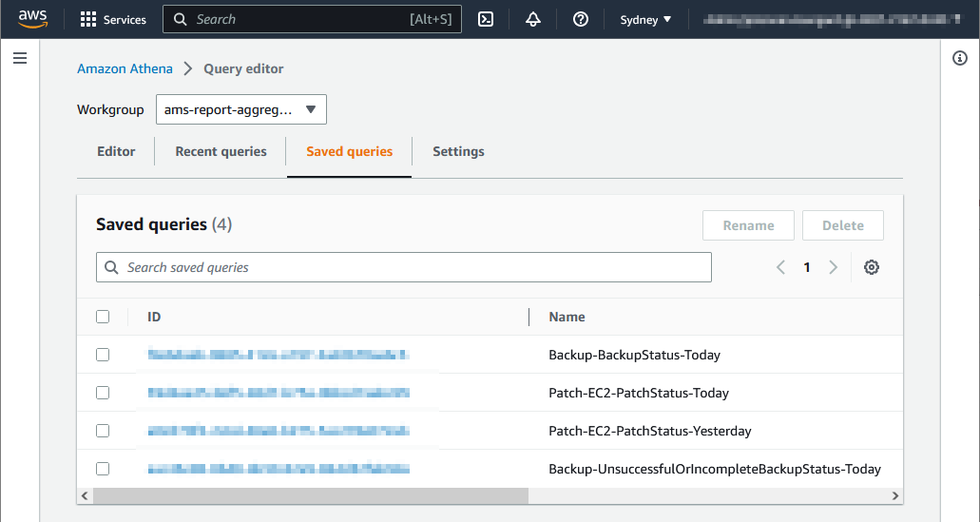The image size is (980, 522).
Task: Focus the top AWS Search box
Action: tap(312, 19)
